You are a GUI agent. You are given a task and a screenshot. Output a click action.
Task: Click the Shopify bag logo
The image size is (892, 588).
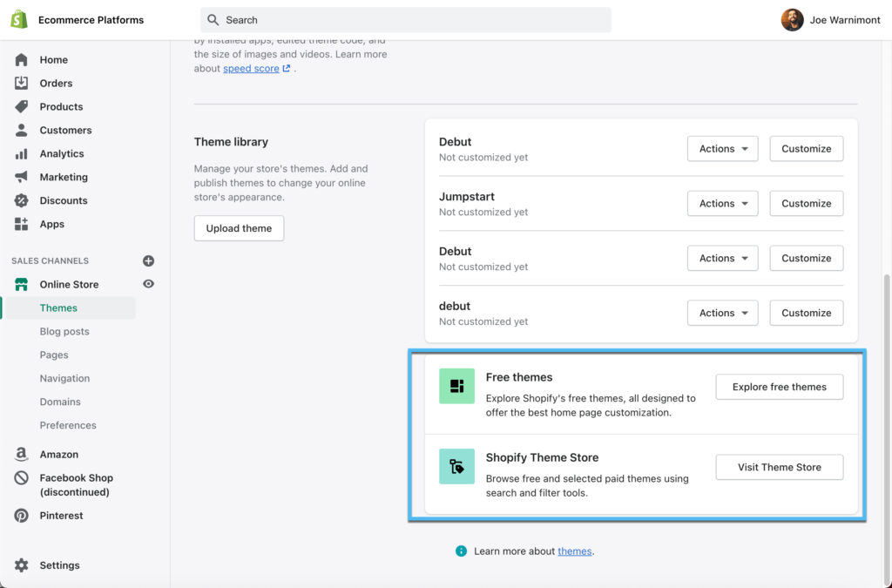(19, 20)
